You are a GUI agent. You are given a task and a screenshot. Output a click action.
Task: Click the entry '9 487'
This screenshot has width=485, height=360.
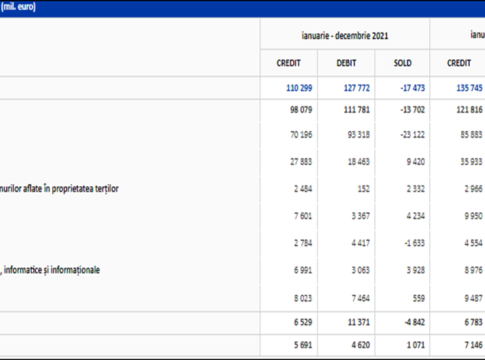point(474,298)
